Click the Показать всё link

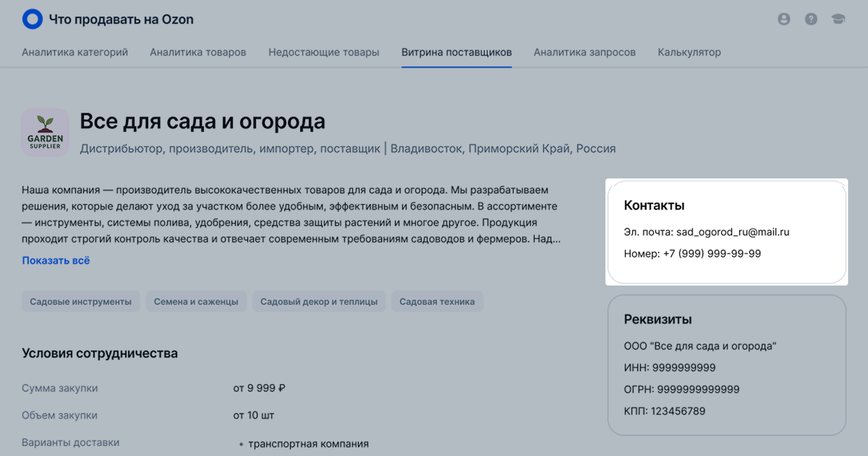point(56,260)
